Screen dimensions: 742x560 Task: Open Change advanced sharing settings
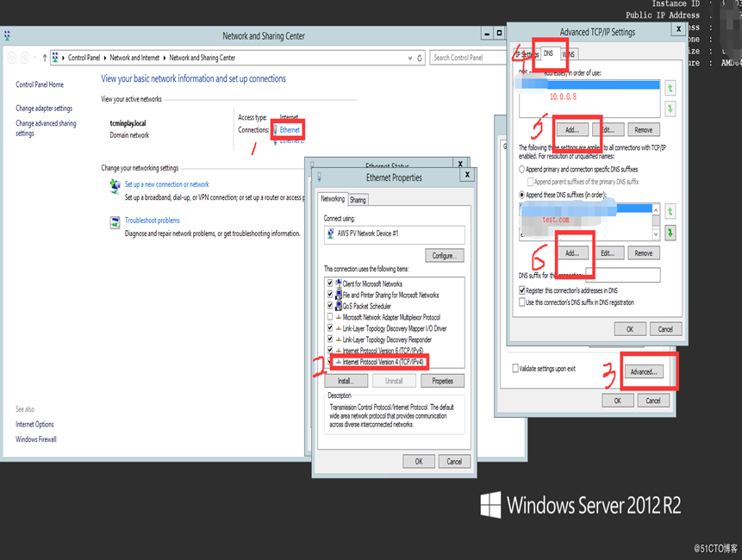point(46,128)
